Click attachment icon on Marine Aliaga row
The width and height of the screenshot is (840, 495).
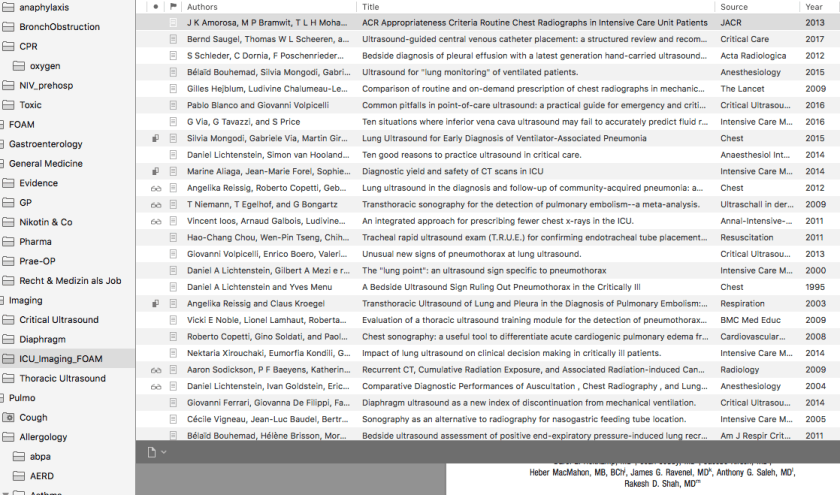point(155,171)
